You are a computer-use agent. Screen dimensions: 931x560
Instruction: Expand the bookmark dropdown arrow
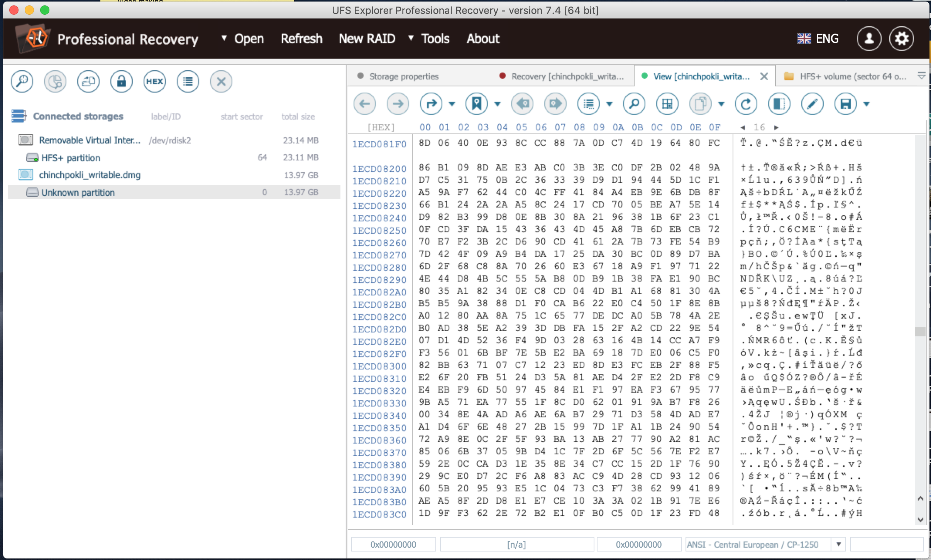click(498, 104)
